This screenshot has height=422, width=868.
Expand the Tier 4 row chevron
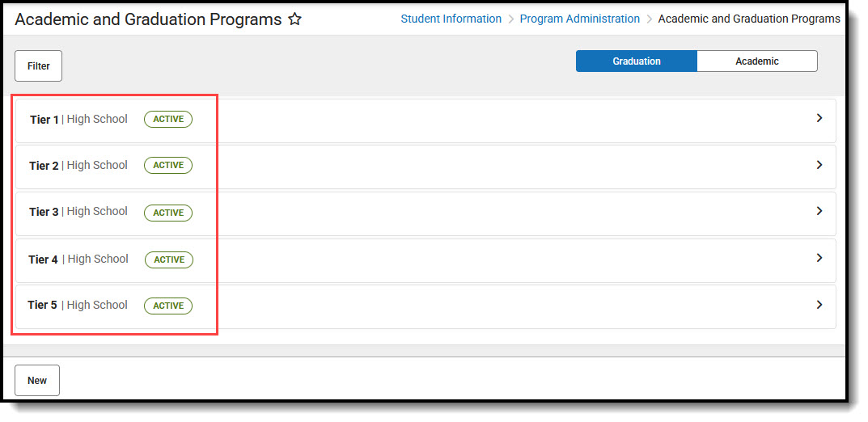819,258
